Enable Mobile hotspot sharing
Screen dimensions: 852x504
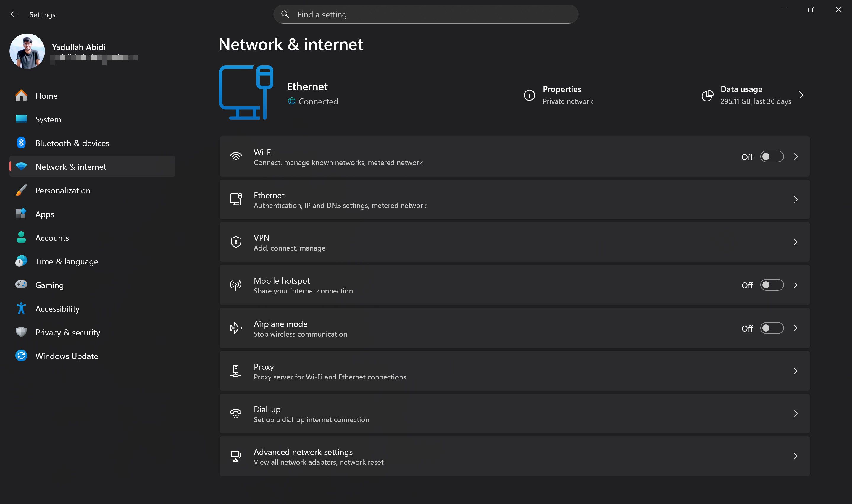[771, 285]
